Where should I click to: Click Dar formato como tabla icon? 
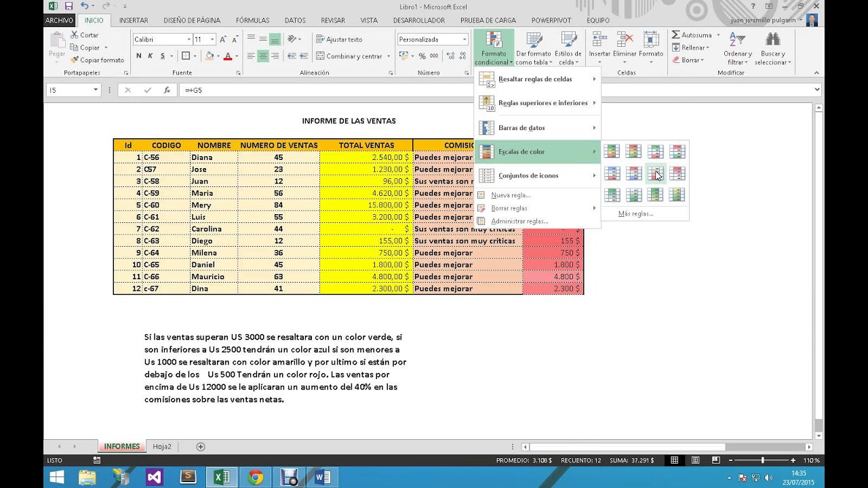pos(533,41)
